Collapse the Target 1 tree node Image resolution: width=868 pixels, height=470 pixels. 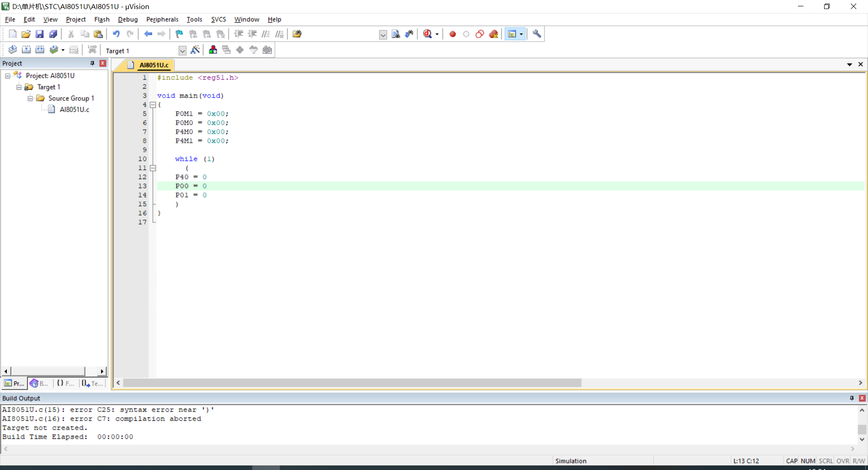pyautogui.click(x=19, y=87)
